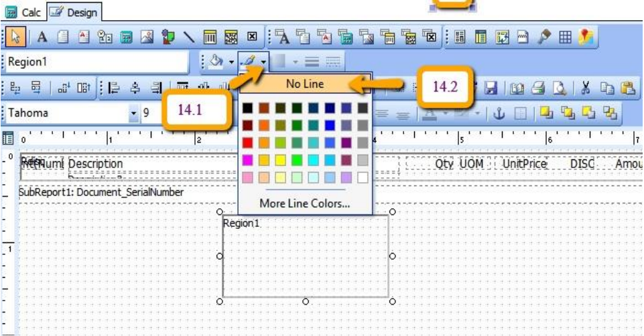Click the line color brush dropdown arrow

pyautogui.click(x=265, y=62)
